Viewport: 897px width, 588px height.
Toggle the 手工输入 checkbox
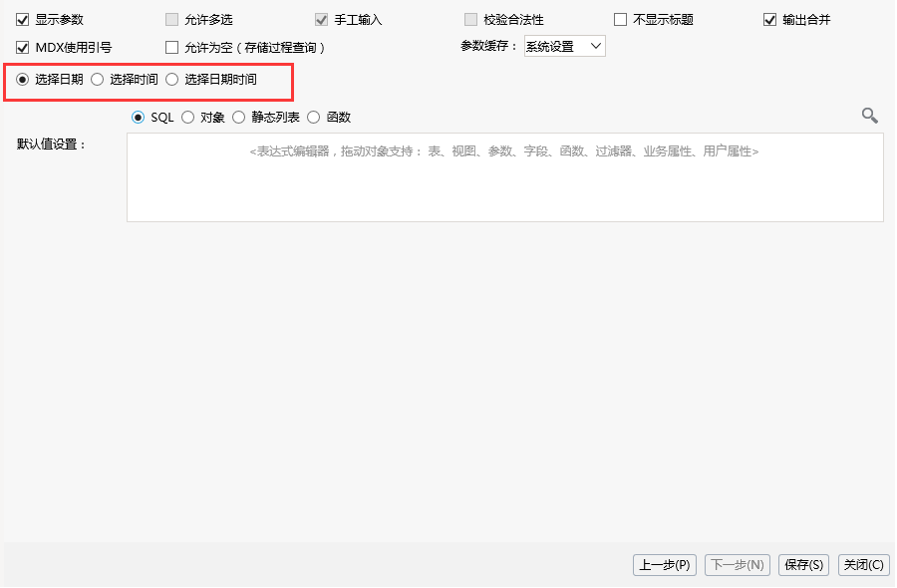click(x=322, y=20)
